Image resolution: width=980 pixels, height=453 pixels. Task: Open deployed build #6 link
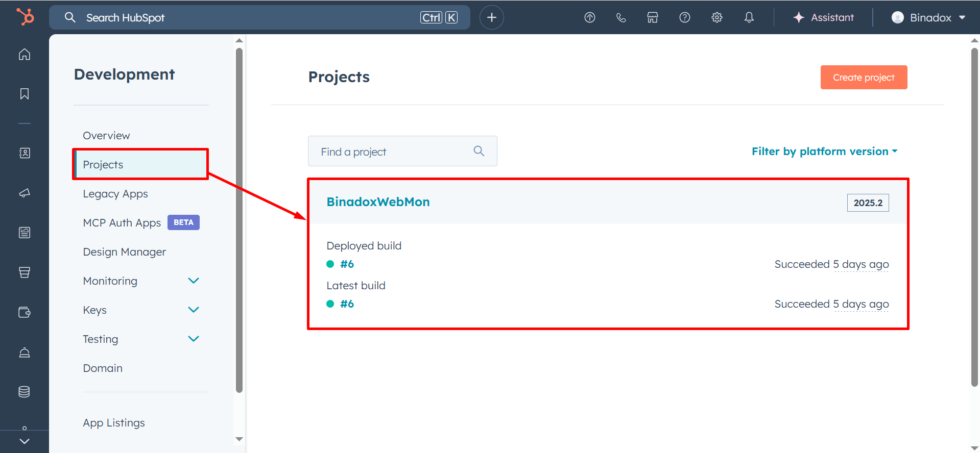coord(347,264)
